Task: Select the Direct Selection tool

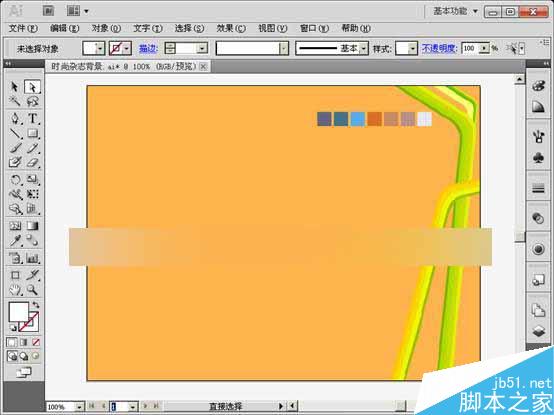Action: pyautogui.click(x=32, y=87)
